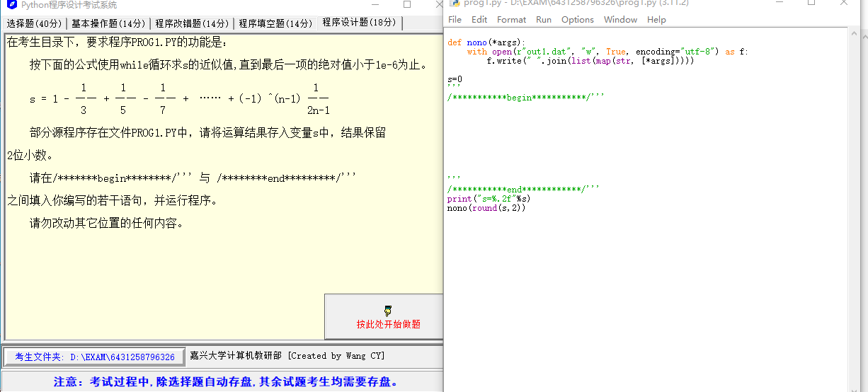Click the with open(r"out1.dat") line
This screenshot has height=392, width=868.
[607, 52]
